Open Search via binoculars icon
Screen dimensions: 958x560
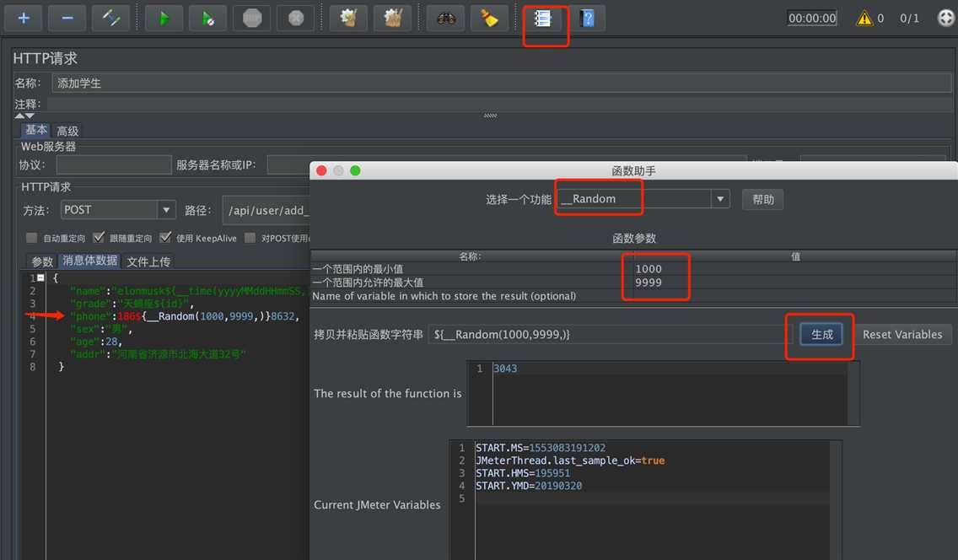pos(445,19)
